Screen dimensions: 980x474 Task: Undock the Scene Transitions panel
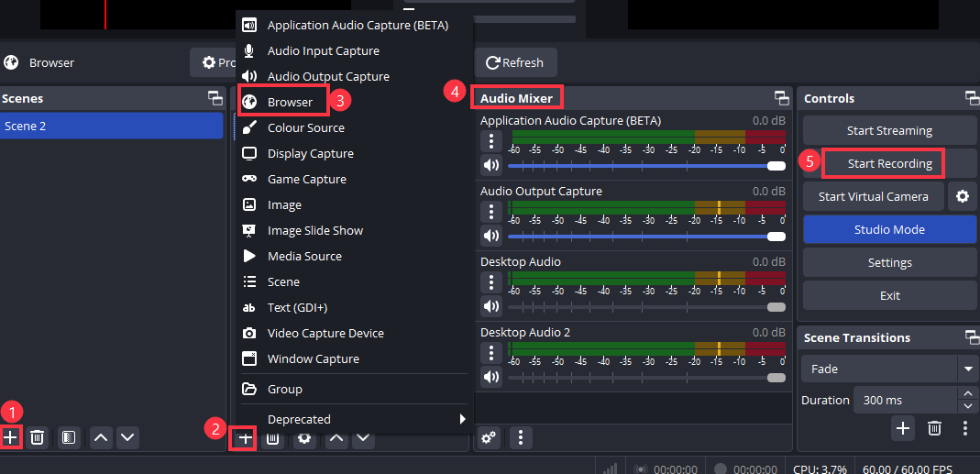(x=972, y=337)
